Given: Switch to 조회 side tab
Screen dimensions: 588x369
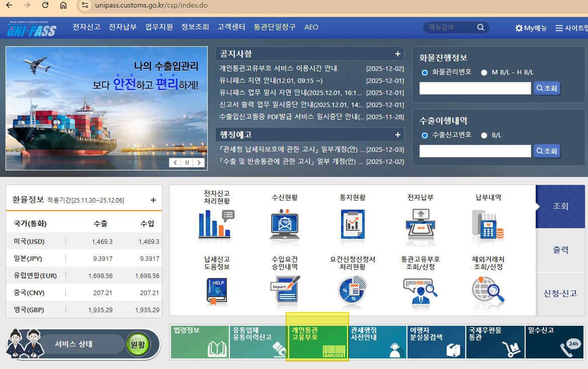Looking at the screenshot, I should point(560,206).
